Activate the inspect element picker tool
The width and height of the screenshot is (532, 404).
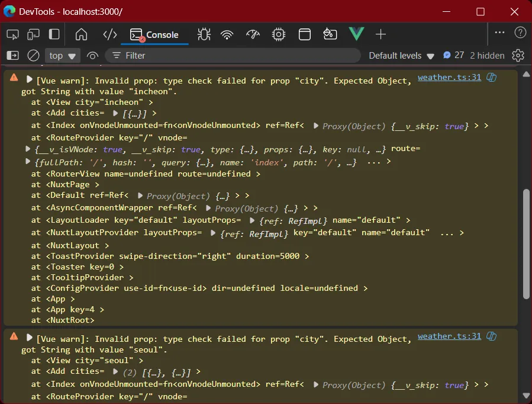[12, 34]
